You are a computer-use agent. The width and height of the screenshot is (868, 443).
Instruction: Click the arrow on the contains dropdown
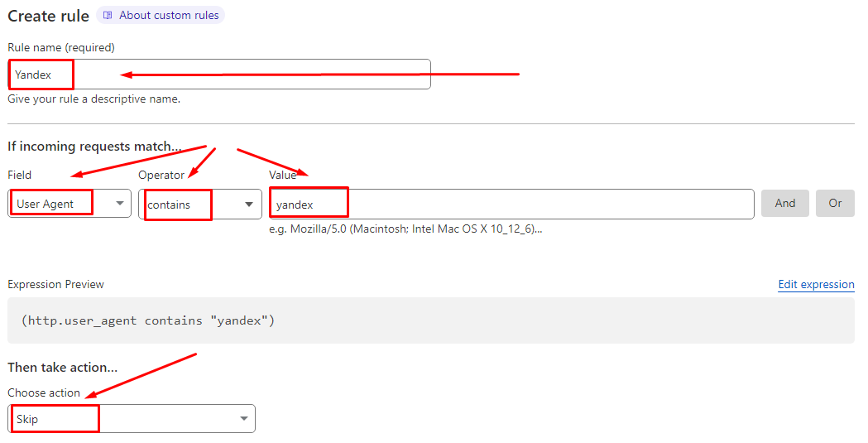[x=248, y=204]
